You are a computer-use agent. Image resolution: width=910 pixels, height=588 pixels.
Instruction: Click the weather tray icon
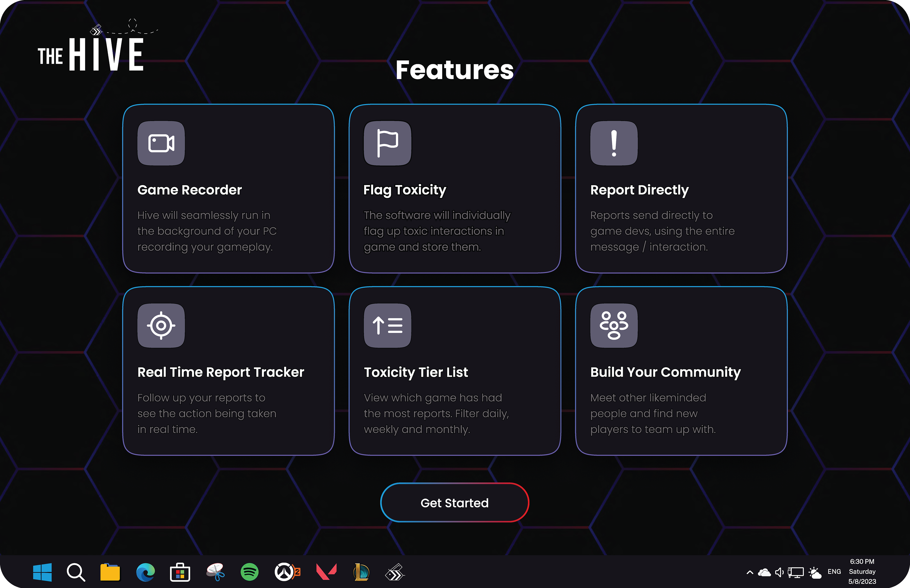click(815, 572)
